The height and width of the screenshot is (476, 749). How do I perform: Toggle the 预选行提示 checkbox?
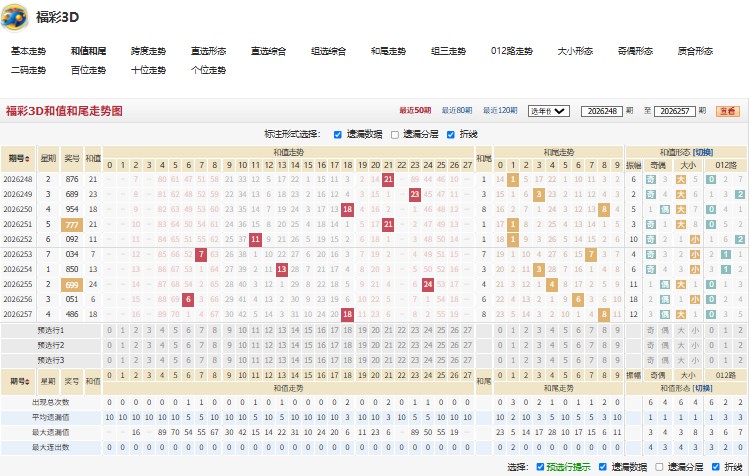pos(540,467)
